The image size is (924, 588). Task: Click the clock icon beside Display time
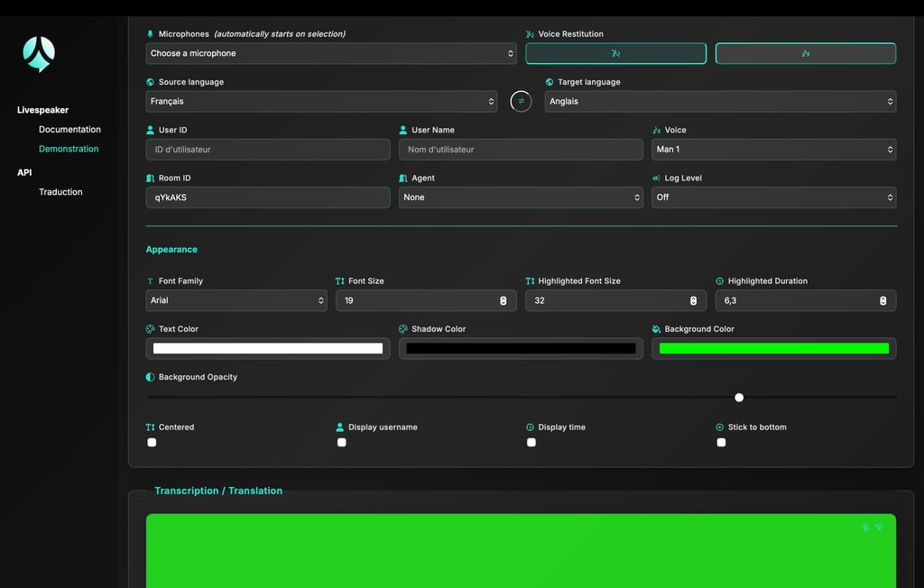[530, 427]
